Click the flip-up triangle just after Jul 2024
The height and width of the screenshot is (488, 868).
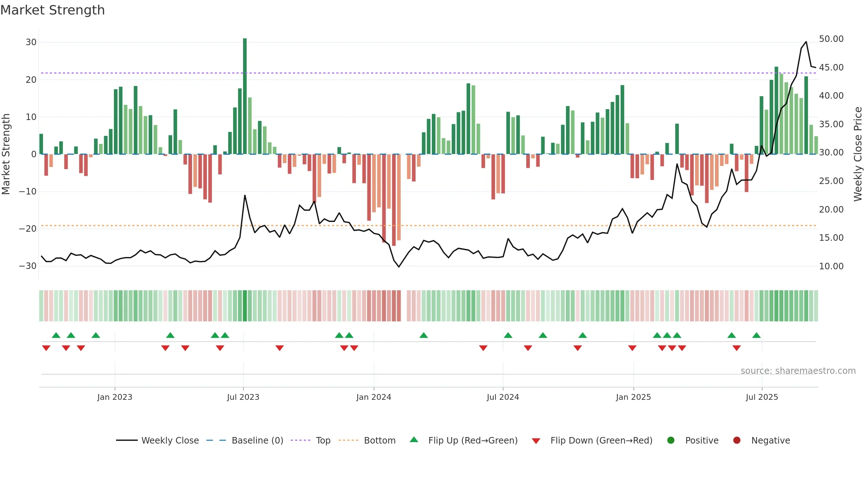click(x=508, y=335)
